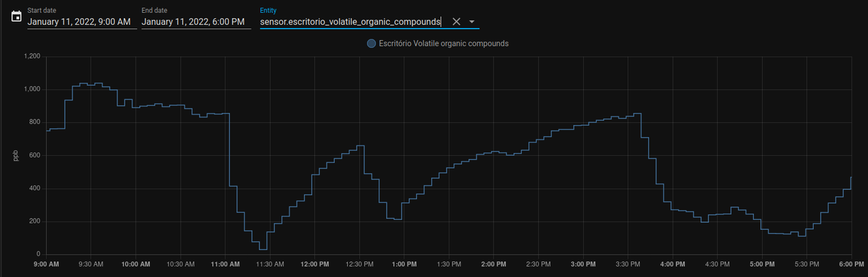Click the 5:30 PM axis label
The image size is (868, 277).
[806, 264]
